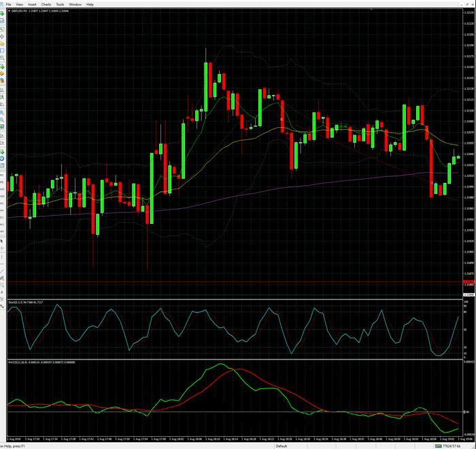
Task: Select the trendline drawing tool
Action: click(2, 271)
